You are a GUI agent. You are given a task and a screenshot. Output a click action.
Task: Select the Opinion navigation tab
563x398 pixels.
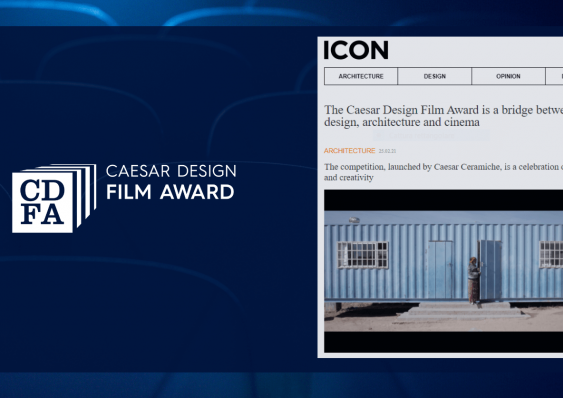[x=508, y=76]
